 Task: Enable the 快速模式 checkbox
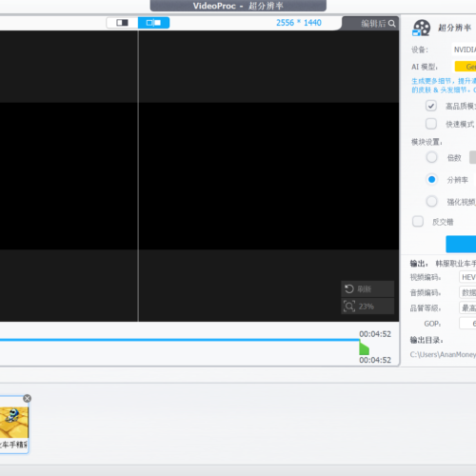[x=431, y=124]
